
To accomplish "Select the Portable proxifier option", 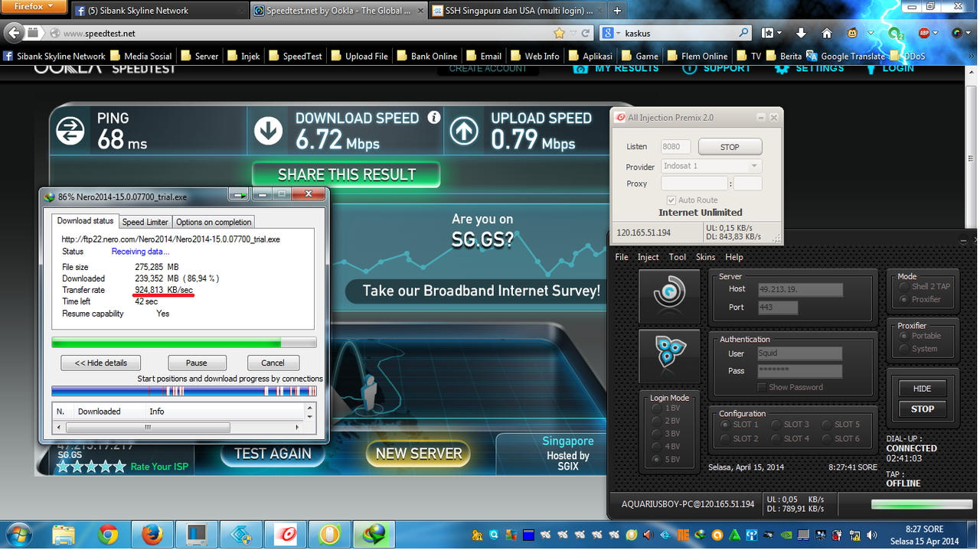I will (x=903, y=336).
